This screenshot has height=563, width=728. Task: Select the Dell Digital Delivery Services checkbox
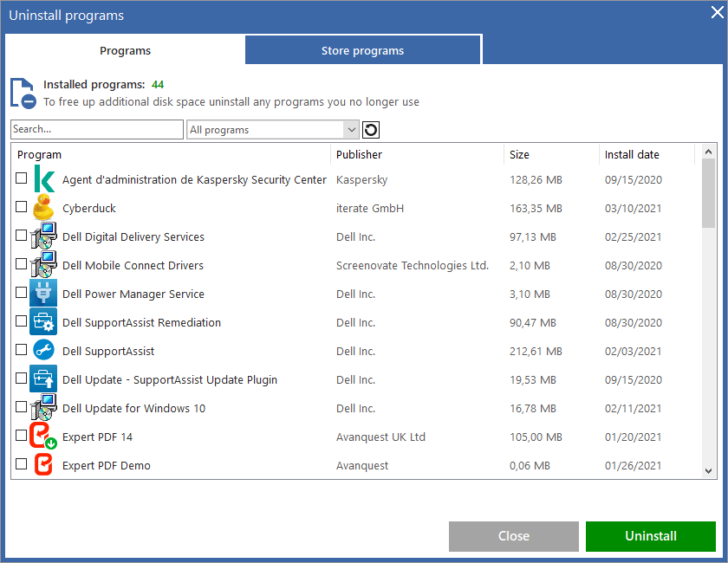click(x=22, y=236)
